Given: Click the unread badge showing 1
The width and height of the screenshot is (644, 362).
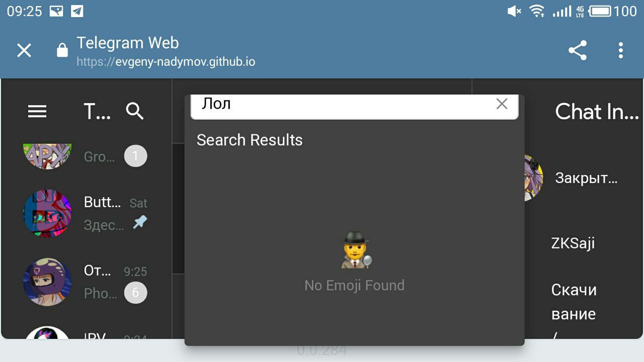Looking at the screenshot, I should click(x=135, y=156).
